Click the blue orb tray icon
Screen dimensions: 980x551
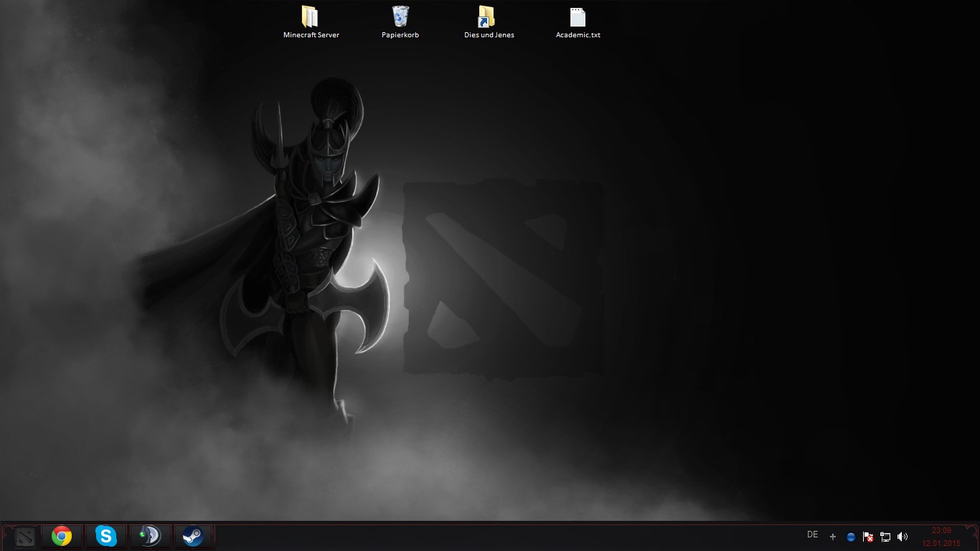[x=851, y=537]
